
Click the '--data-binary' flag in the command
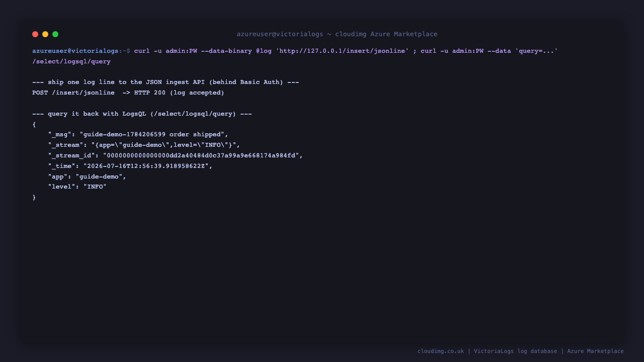click(226, 51)
